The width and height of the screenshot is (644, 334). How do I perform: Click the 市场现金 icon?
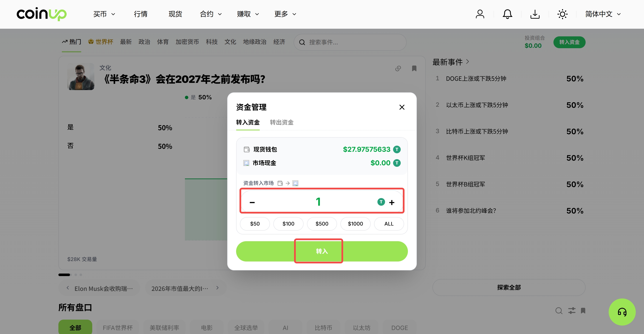point(246,163)
